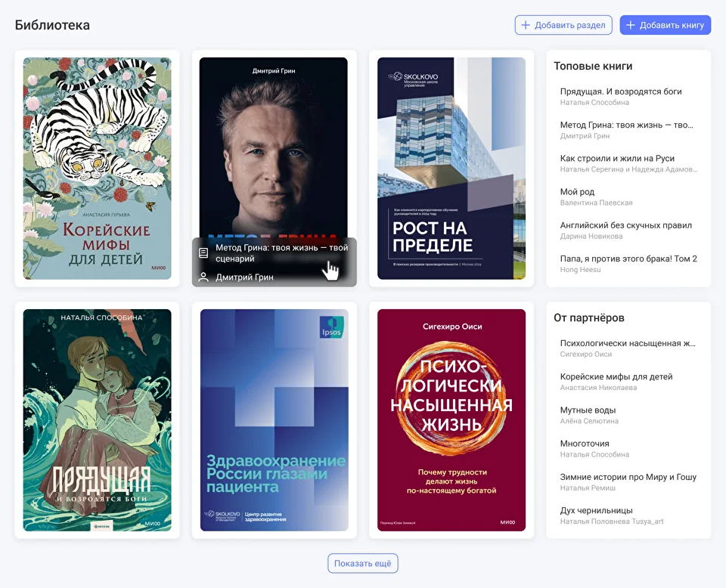Click the book icon in hover tooltip
This screenshot has height=588, width=726.
[203, 253]
